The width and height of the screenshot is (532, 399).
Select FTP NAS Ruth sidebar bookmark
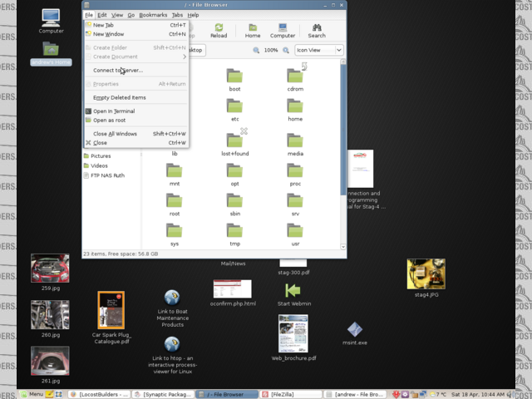click(x=108, y=175)
